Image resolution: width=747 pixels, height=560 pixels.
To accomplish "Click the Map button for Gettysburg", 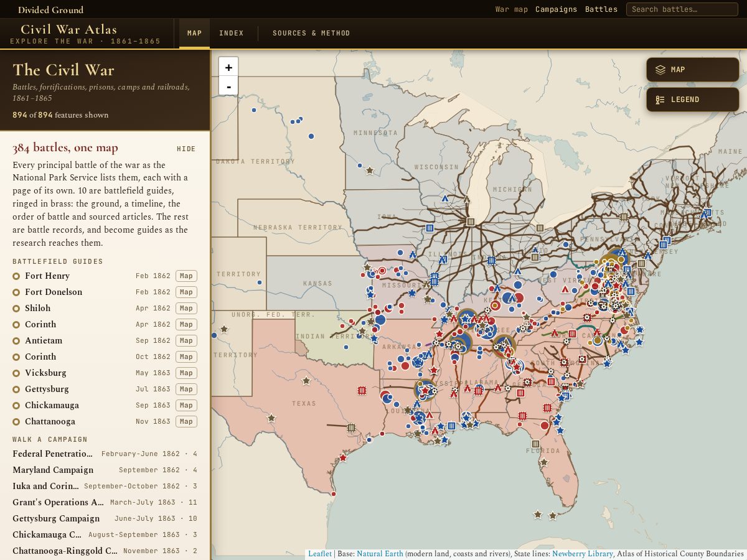I will click(x=186, y=389).
